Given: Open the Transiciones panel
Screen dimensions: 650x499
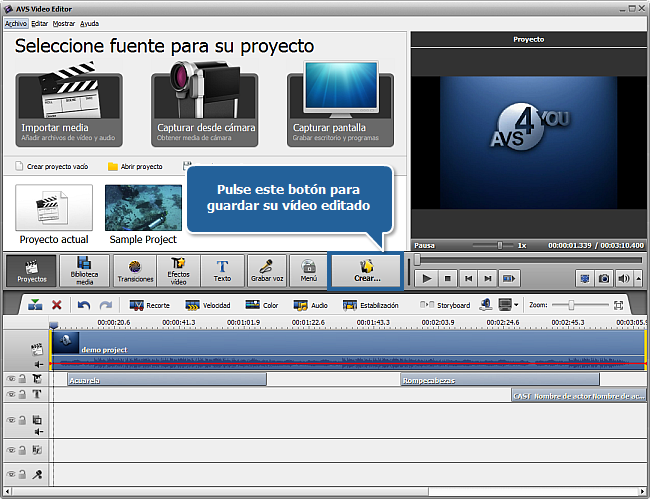Looking at the screenshot, I should (135, 271).
